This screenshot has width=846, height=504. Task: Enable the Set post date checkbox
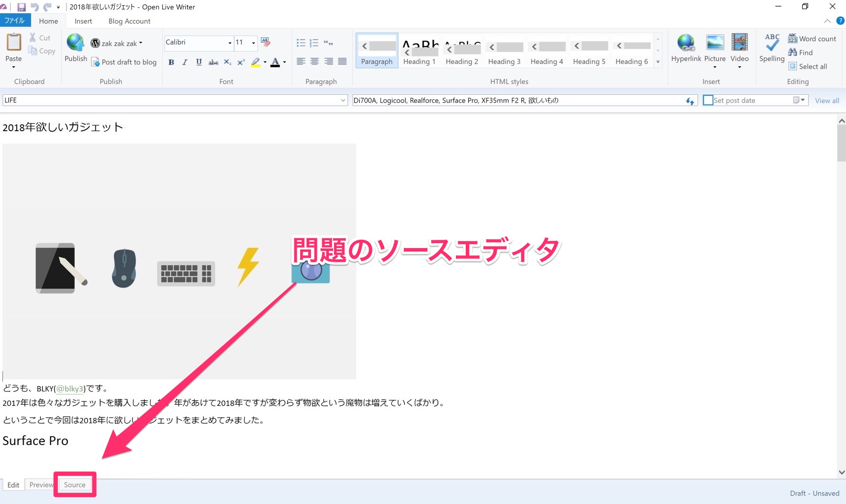(708, 100)
